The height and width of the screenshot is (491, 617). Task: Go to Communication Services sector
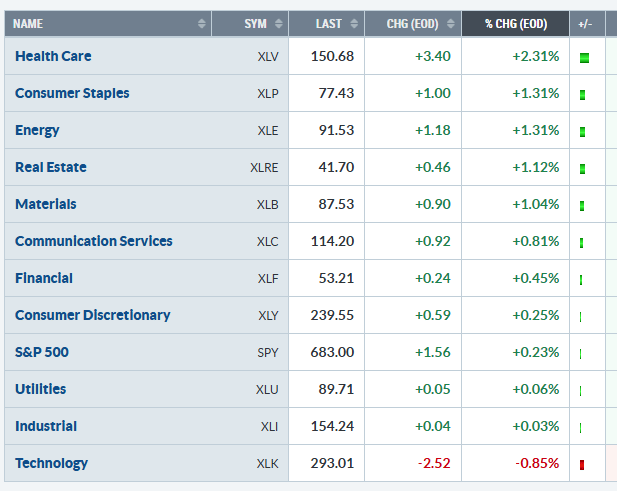(93, 241)
